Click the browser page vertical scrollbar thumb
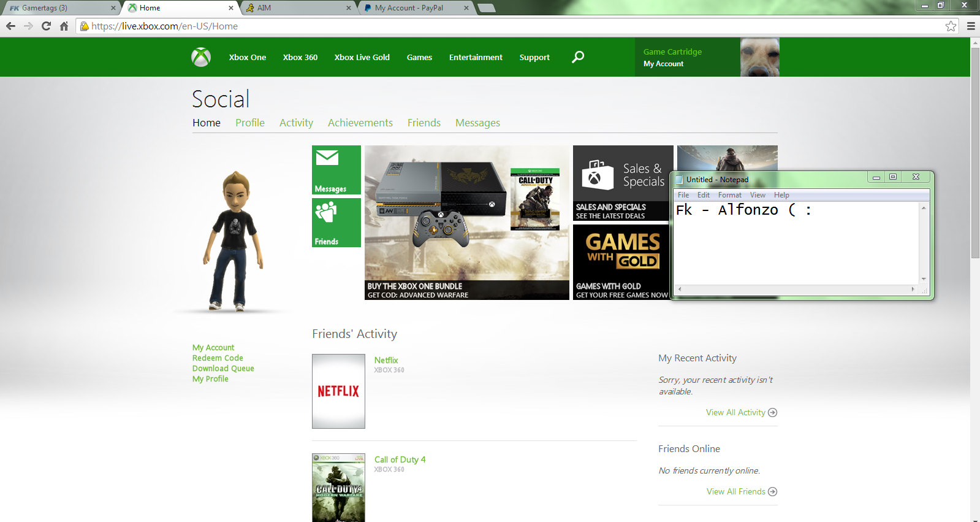The height and width of the screenshot is (522, 980). coord(975,153)
